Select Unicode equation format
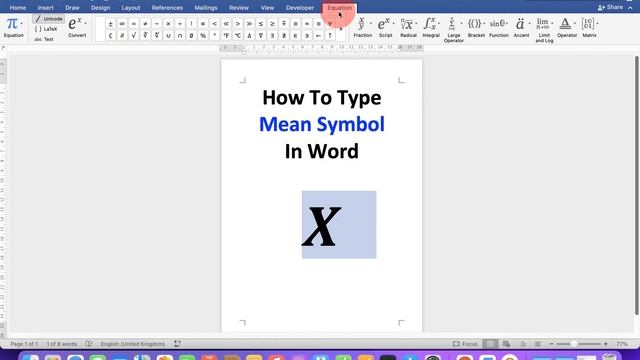 click(x=49, y=19)
